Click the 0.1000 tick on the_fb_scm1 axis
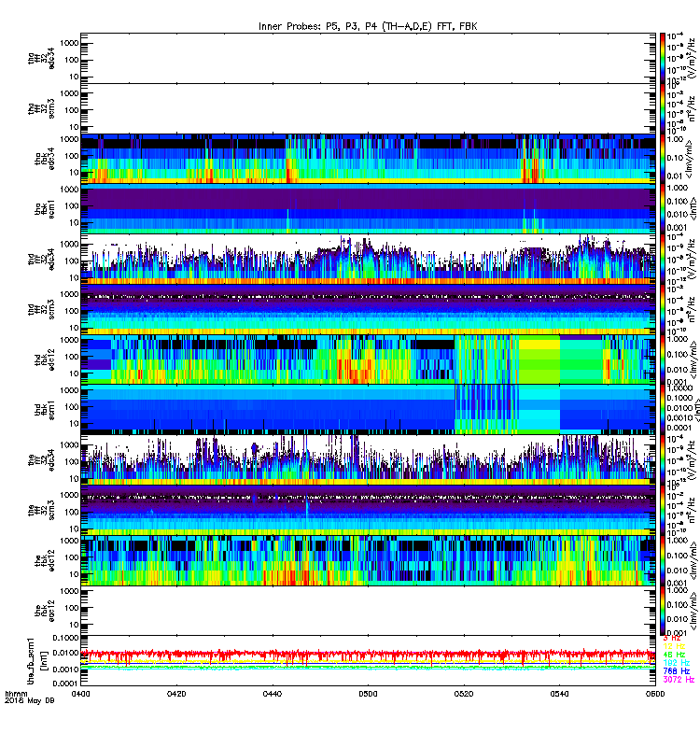 pos(65,638)
